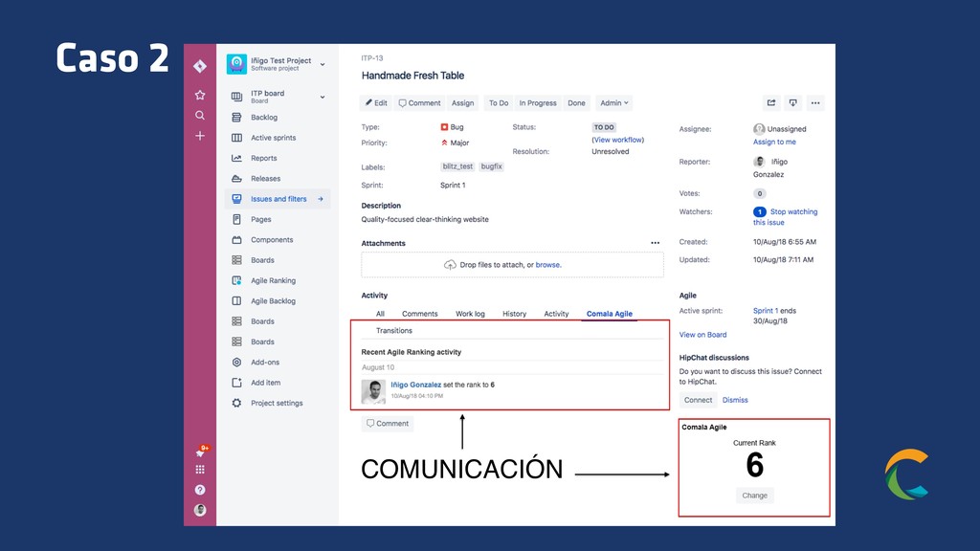
Task: Click the Edit button
Action: 376,103
